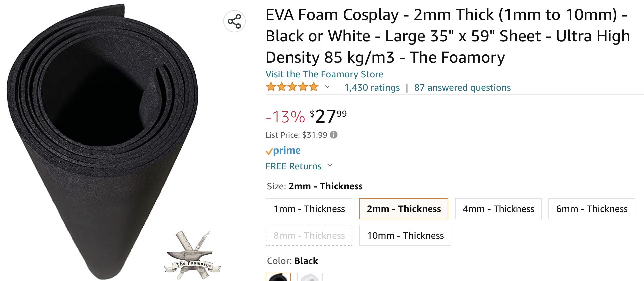Screen dimensions: 644x281
Task: Click the FREE Returns link text
Action: pos(293,166)
